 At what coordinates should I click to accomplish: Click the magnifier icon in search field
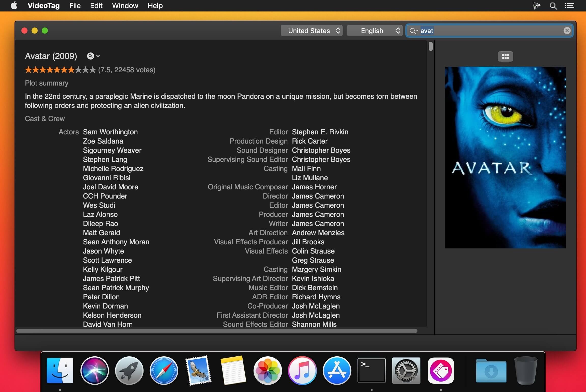[413, 31]
